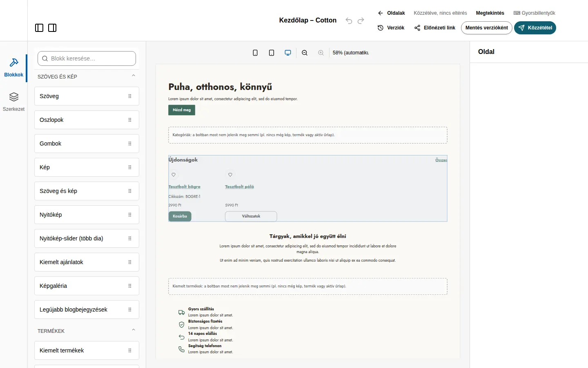Zoom in the canvas preview
This screenshot has height=368, width=588.
coord(321,53)
